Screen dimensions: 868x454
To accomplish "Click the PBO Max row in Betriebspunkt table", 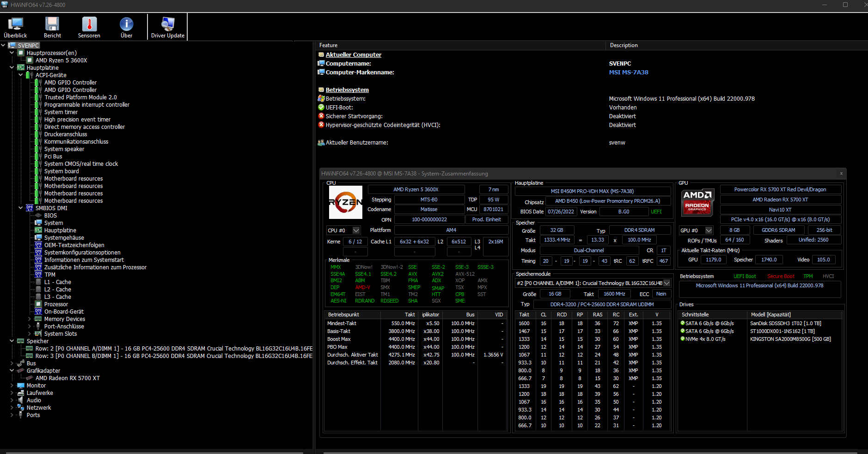I will coord(416,347).
